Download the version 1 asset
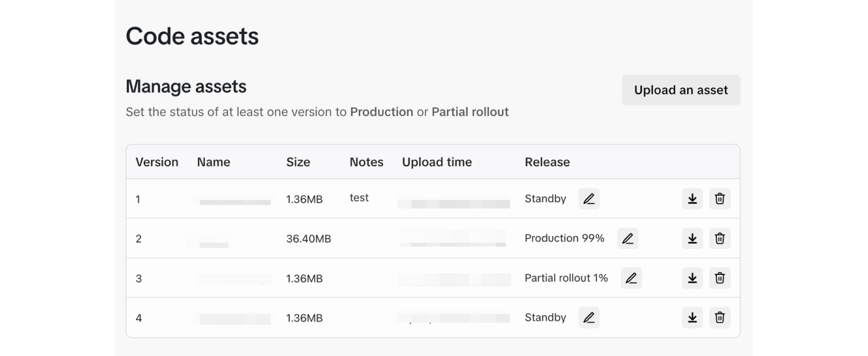868x356 pixels. [x=692, y=199]
